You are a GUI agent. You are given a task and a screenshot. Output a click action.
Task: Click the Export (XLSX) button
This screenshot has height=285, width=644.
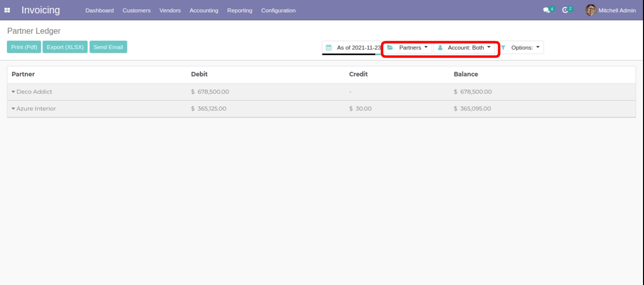click(65, 47)
